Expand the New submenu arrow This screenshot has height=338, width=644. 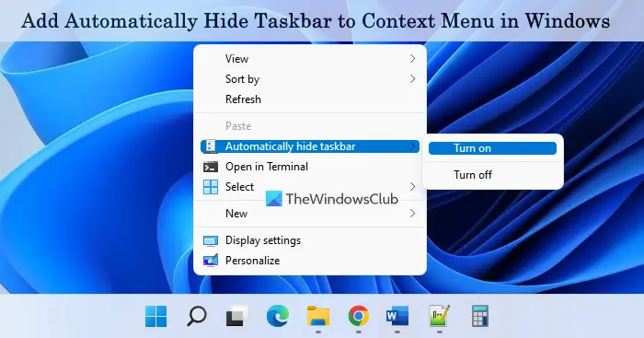point(412,214)
